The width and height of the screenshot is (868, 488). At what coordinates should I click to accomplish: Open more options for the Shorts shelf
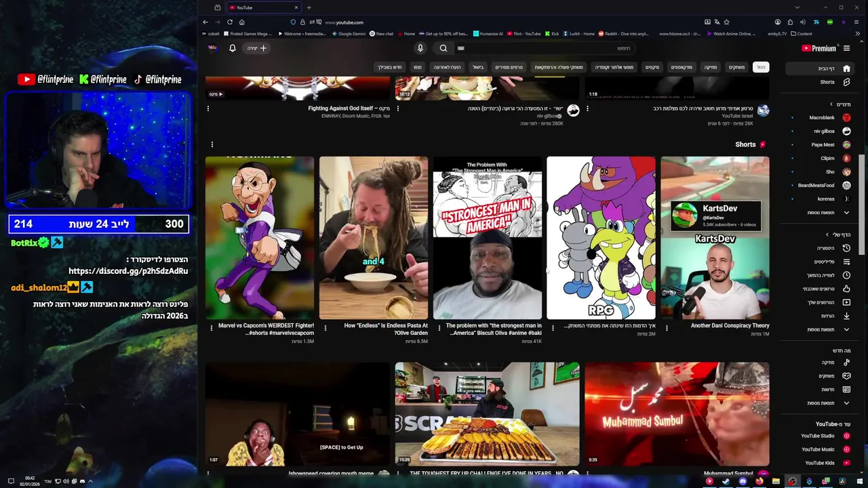click(x=212, y=144)
